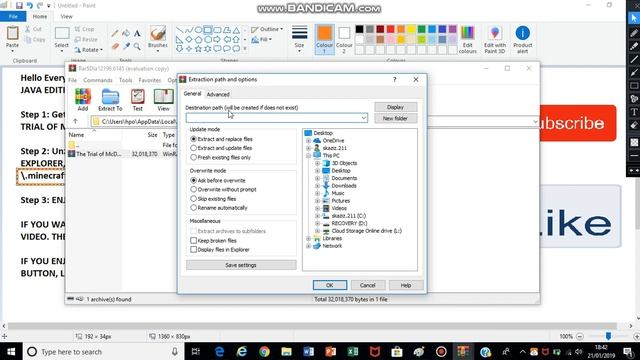Click Edit with Paint 3D icon
The height and width of the screenshot is (360, 640).
[495, 39]
